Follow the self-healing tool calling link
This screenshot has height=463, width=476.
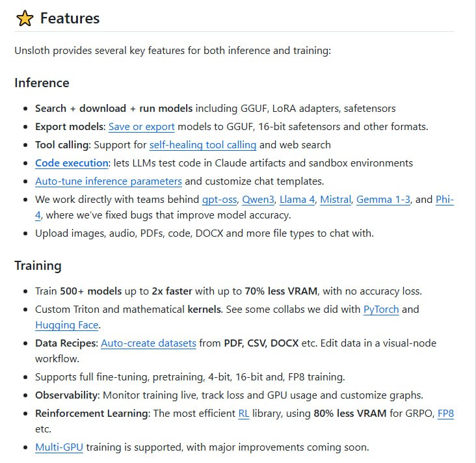click(x=203, y=145)
